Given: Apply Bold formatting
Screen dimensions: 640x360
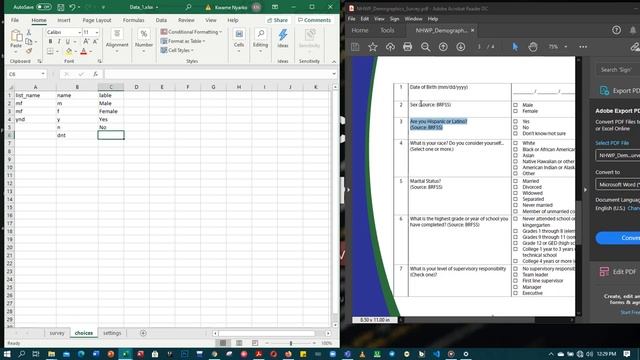Looking at the screenshot, I should (50, 42).
